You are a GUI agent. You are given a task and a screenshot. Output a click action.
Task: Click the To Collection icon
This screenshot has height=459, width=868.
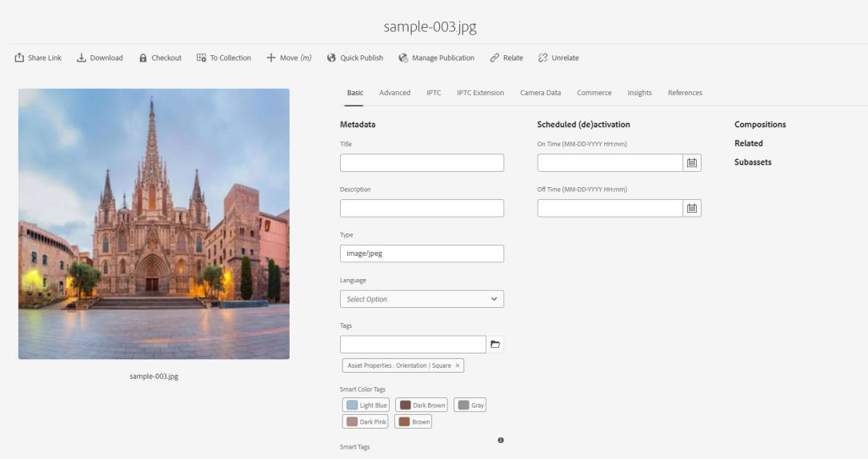[202, 58]
